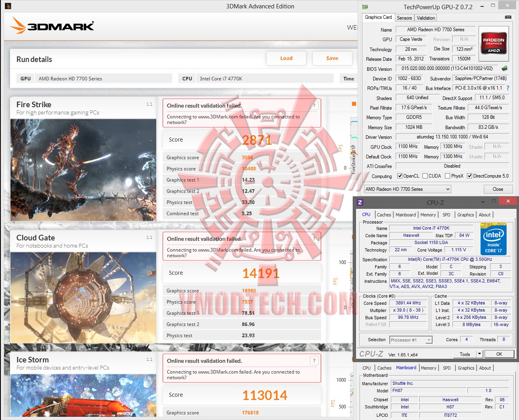Click the Intel Core i7 logo in CPU-Z

tap(493, 239)
